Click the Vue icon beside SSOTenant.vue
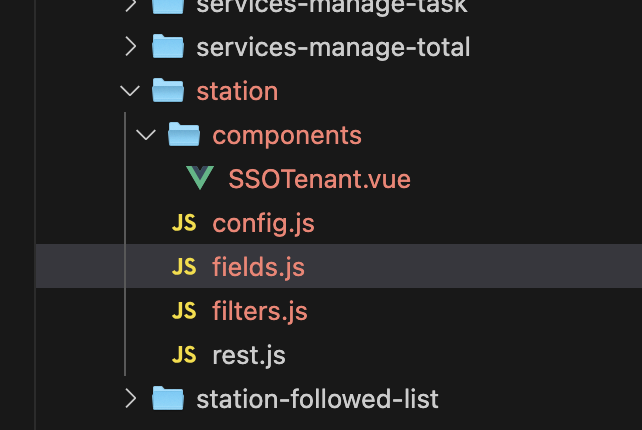This screenshot has height=430, width=642. tap(200, 179)
